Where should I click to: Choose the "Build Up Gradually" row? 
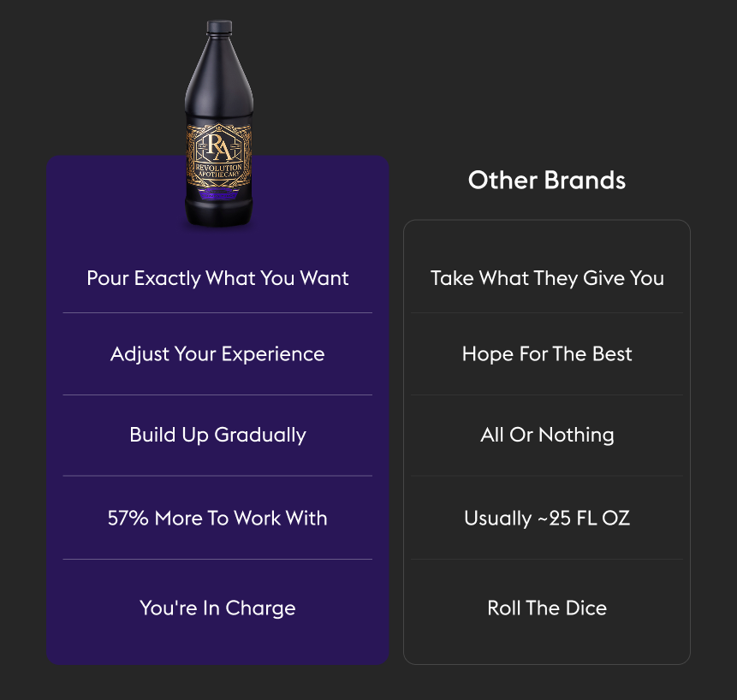[217, 435]
